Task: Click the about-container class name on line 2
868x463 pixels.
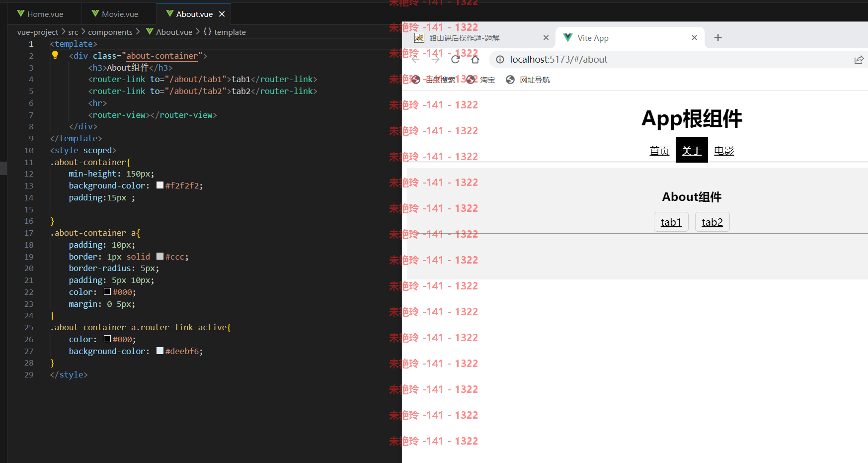Action: [162, 56]
